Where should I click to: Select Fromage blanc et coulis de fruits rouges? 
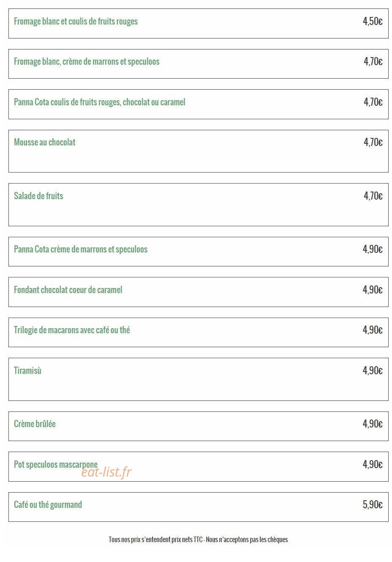coord(198,23)
